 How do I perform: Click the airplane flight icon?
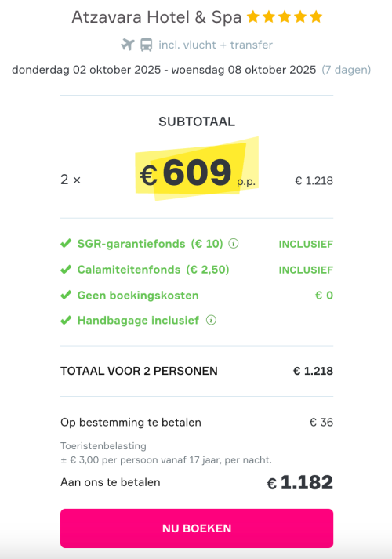coord(127,45)
